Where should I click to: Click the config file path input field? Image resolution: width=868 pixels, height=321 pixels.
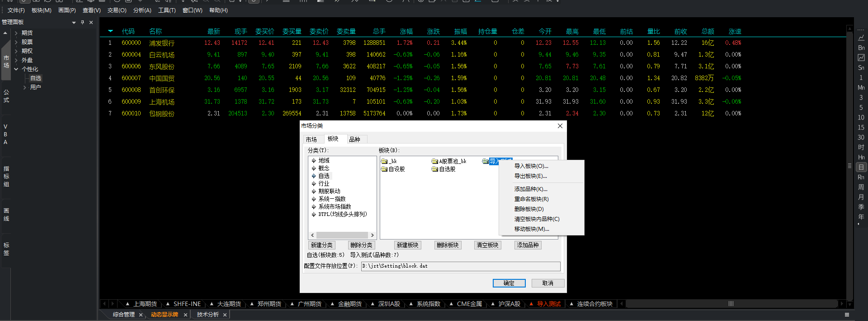(x=460, y=266)
